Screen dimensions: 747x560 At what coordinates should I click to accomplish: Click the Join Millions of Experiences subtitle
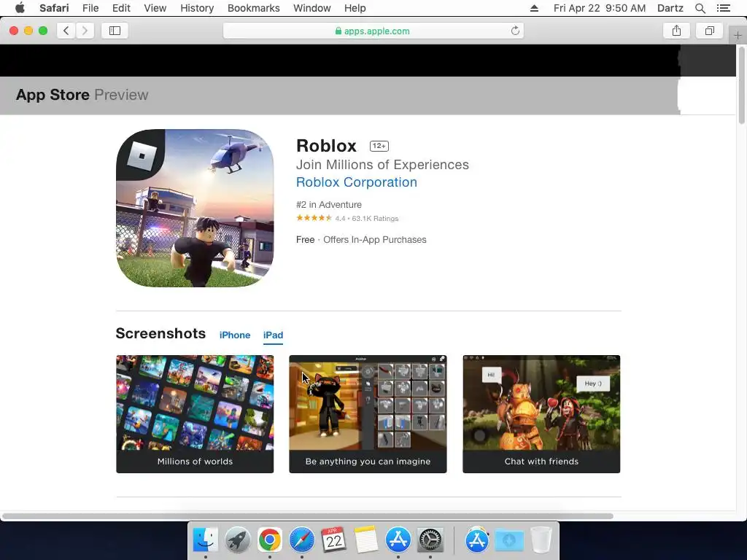(x=382, y=165)
